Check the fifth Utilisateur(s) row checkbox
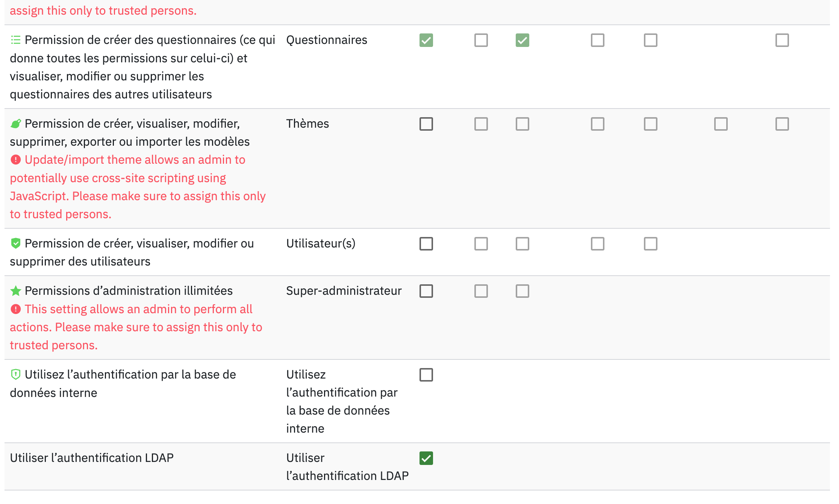 [650, 244]
